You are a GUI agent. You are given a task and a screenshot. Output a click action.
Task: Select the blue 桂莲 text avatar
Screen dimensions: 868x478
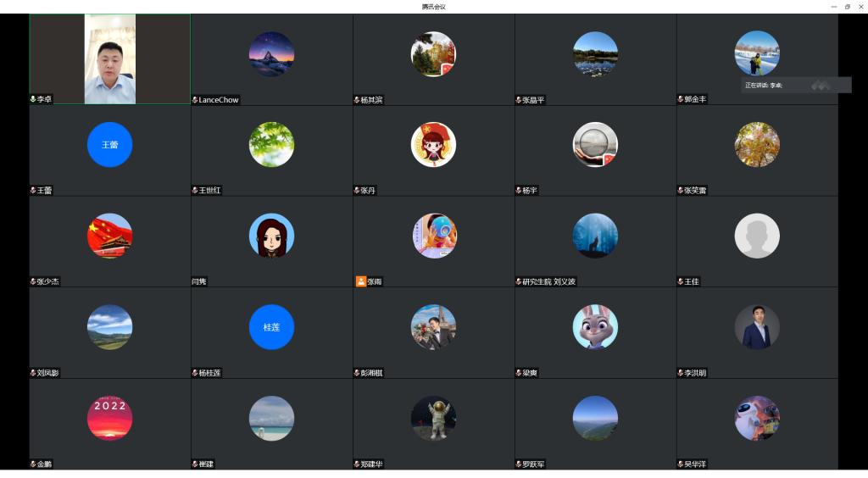[x=271, y=327]
